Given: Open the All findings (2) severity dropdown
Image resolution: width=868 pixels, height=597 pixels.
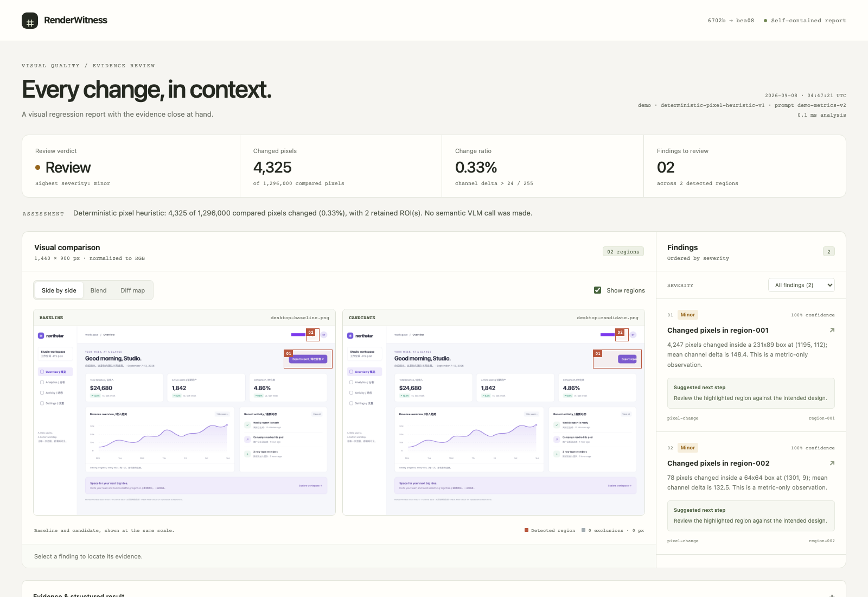Looking at the screenshot, I should (x=801, y=285).
